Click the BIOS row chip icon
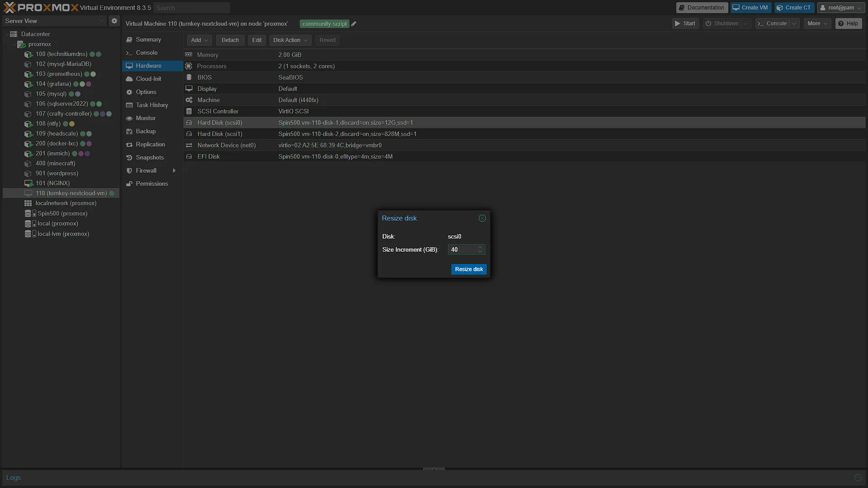 click(189, 77)
